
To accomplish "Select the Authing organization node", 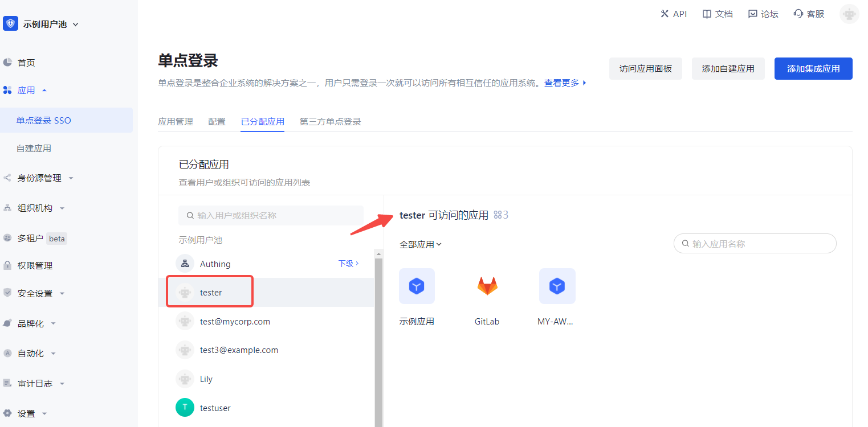I will 215,264.
